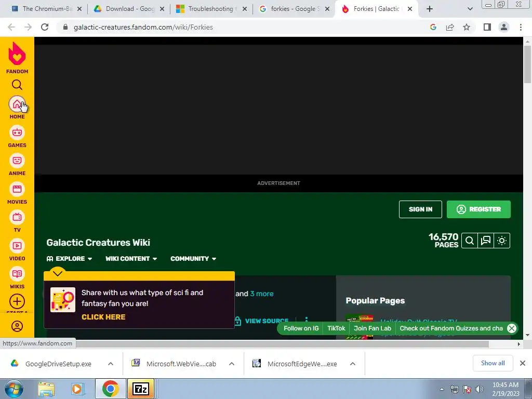Click the browser Back arrow
The height and width of the screenshot is (399, 532).
click(11, 27)
